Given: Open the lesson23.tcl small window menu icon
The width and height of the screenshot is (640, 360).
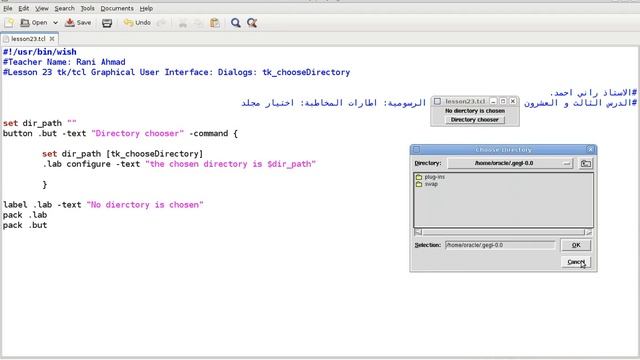Looking at the screenshot, I should [x=437, y=101].
